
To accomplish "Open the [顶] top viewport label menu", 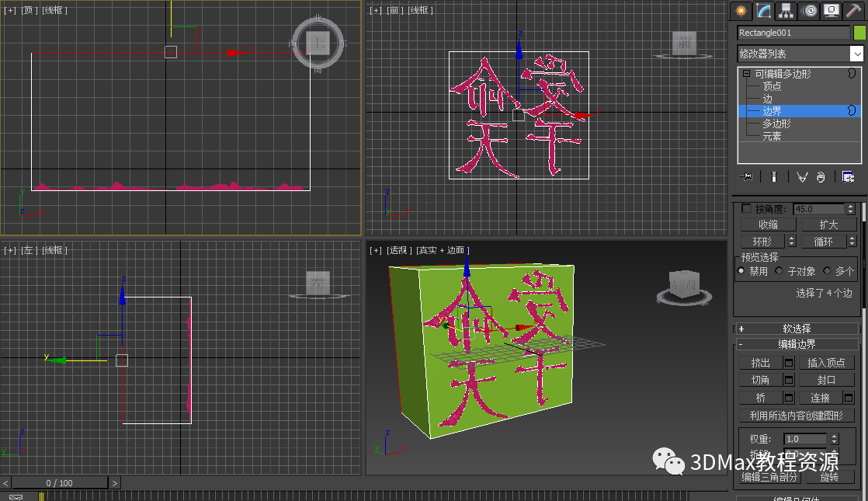I will coord(28,11).
